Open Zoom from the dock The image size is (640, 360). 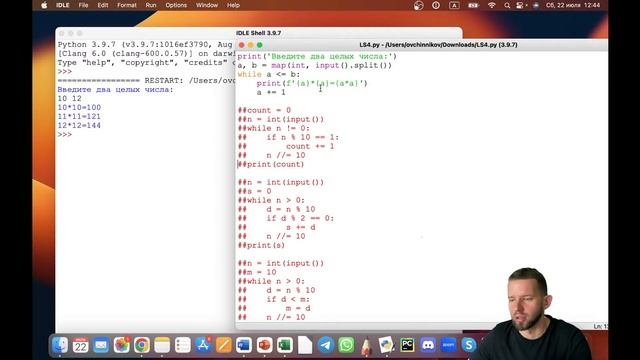point(448,345)
